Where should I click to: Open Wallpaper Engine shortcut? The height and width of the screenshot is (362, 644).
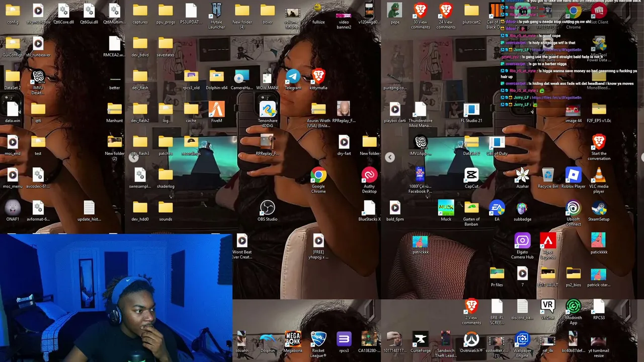pos(522,339)
